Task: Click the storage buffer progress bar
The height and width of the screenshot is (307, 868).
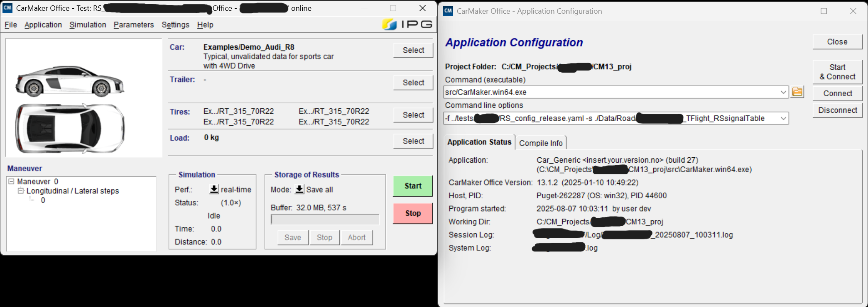Action: coord(325,219)
